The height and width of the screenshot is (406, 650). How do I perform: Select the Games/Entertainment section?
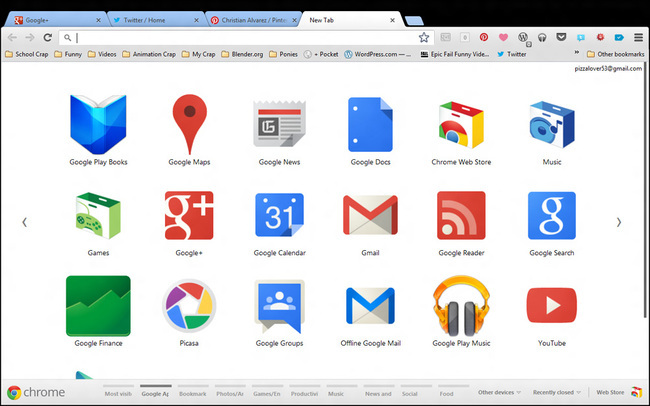coord(267,391)
